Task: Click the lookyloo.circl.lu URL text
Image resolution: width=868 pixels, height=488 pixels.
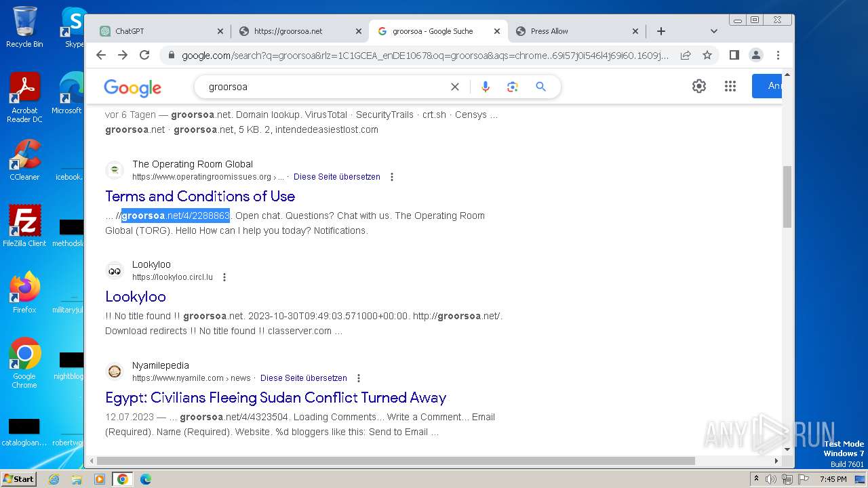Action: 172,277
